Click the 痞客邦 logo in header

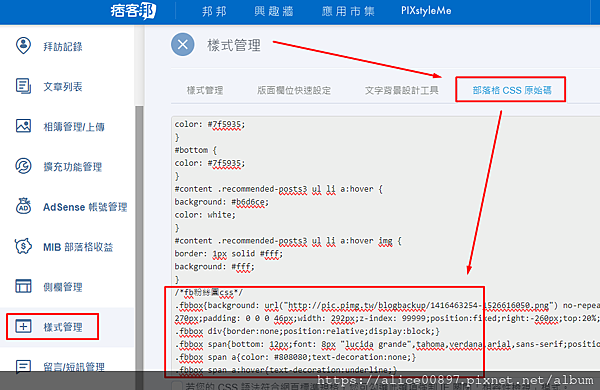(x=133, y=11)
